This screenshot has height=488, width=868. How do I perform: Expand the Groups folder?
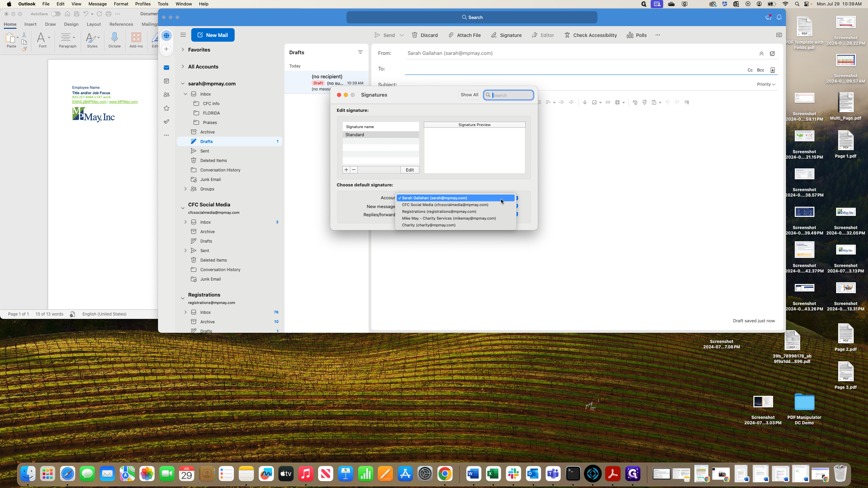point(185,189)
